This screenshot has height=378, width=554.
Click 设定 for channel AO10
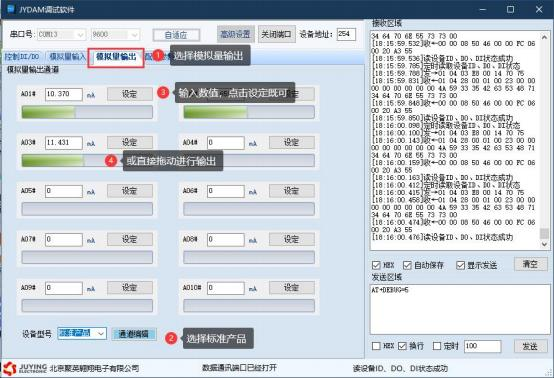tap(291, 288)
